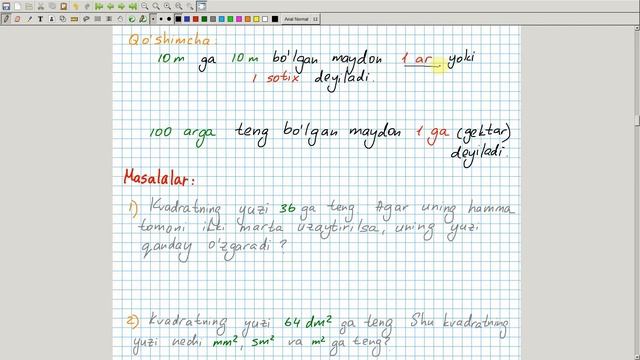
Task: Toggle fullscreen mode icon
Action: coord(202,6)
